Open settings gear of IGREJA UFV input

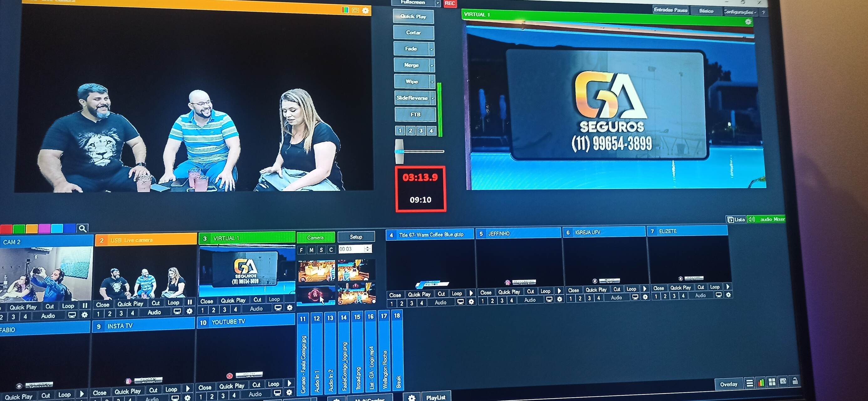tap(645, 297)
